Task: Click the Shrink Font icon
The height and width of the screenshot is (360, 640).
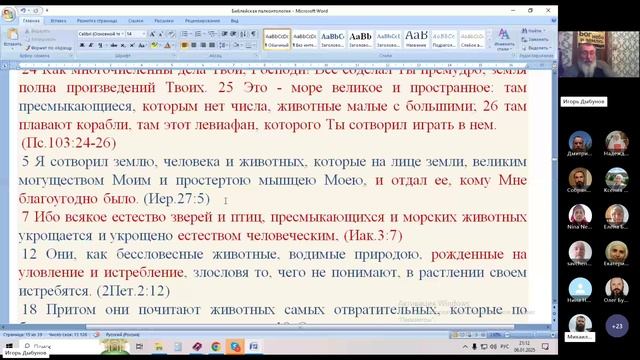Action: (161, 34)
